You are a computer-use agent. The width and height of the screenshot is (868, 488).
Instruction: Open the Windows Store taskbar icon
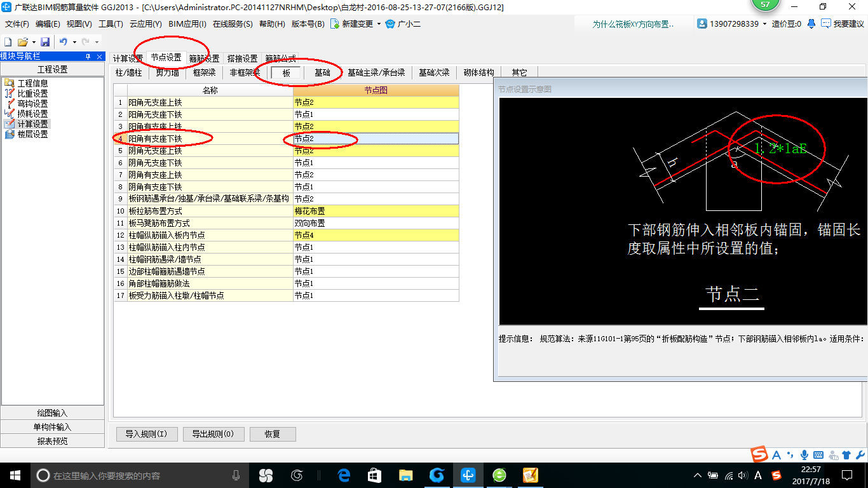[x=374, y=475]
